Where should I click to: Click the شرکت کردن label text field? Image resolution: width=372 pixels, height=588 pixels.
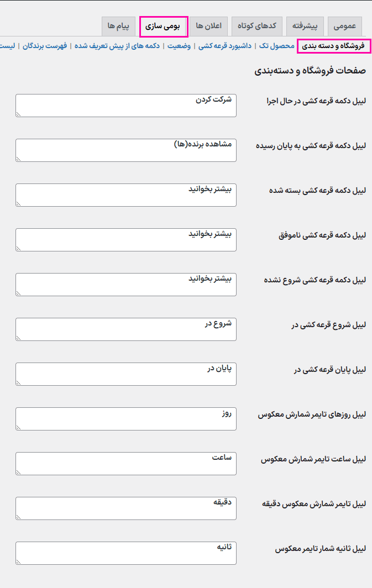[126, 106]
